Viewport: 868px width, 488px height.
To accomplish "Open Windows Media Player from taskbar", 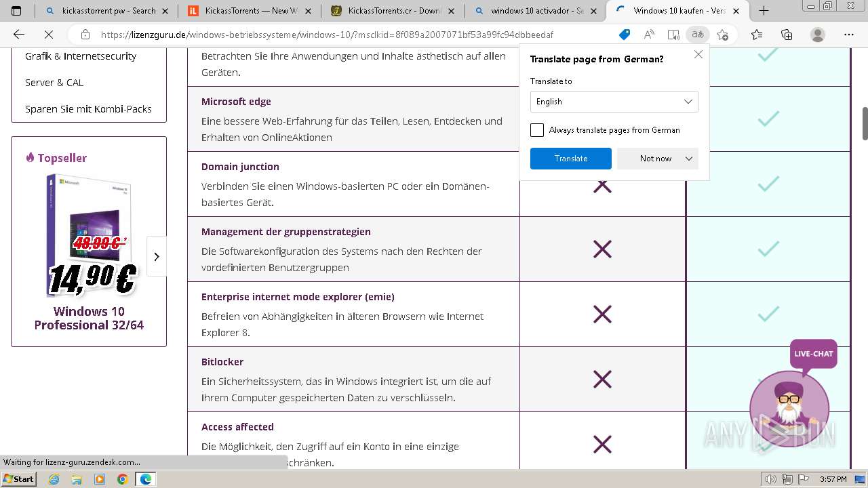I will point(100,479).
